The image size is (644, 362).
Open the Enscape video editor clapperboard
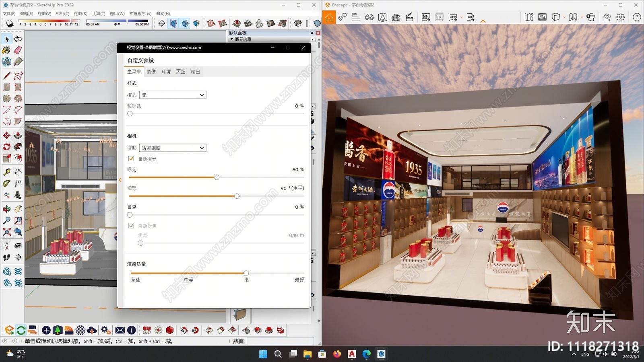(409, 17)
